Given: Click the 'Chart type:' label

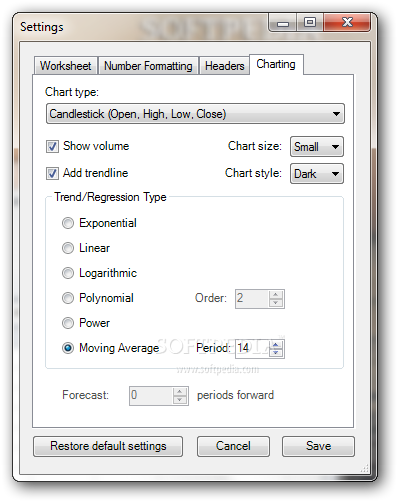Looking at the screenshot, I should 72,92.
